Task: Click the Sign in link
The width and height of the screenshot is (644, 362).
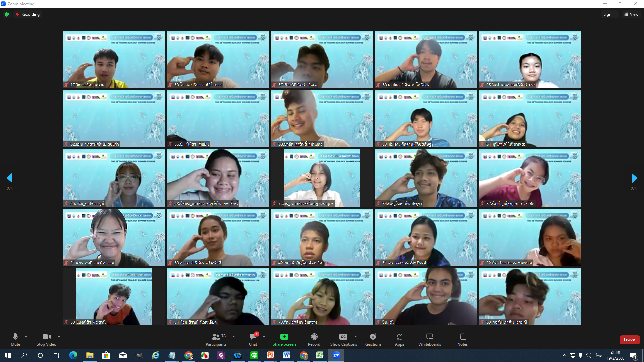Action: [x=609, y=14]
